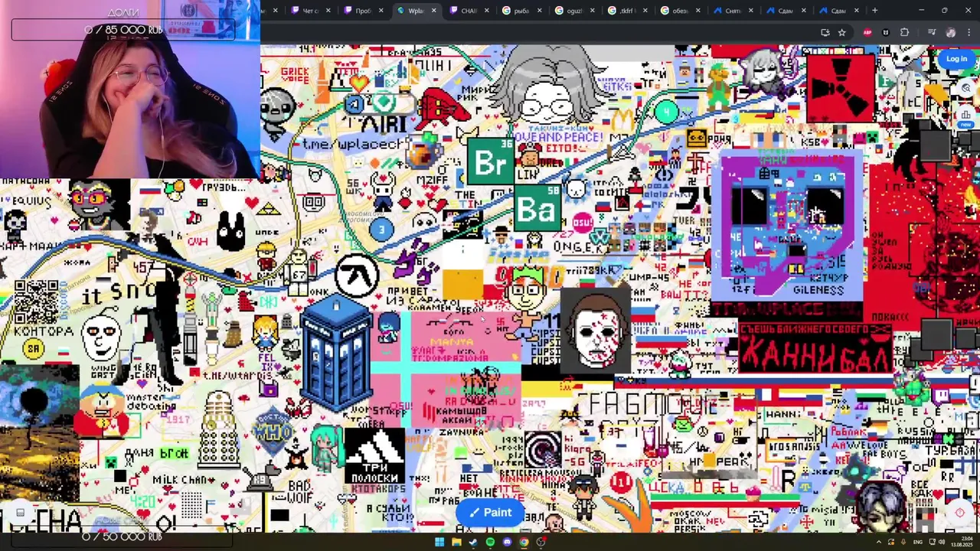
Task: Click the green Br periodic element tile
Action: 490,161
